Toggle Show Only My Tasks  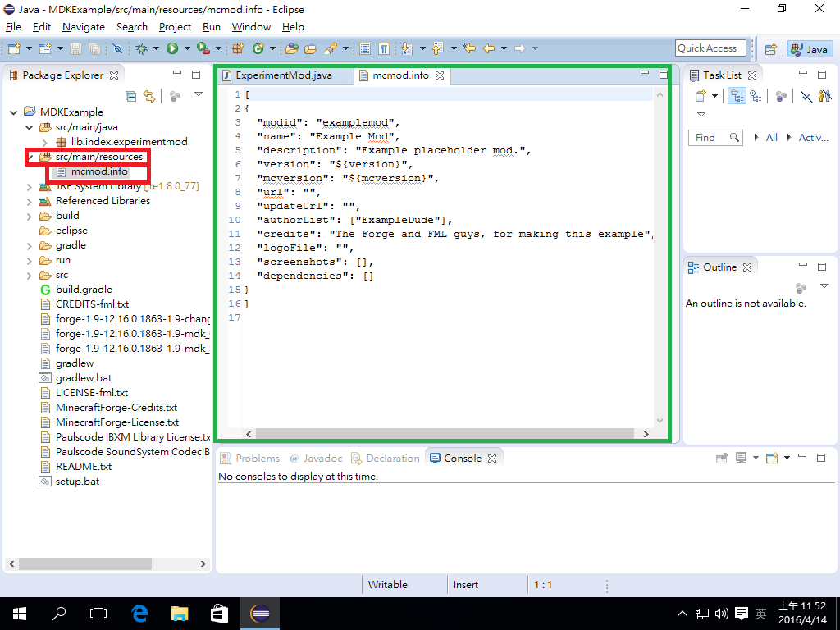coord(825,96)
